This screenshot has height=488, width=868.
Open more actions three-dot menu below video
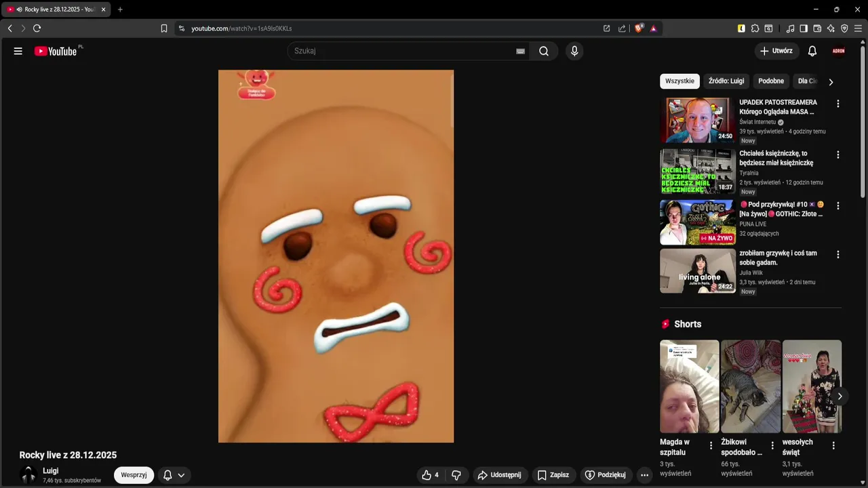(x=644, y=475)
